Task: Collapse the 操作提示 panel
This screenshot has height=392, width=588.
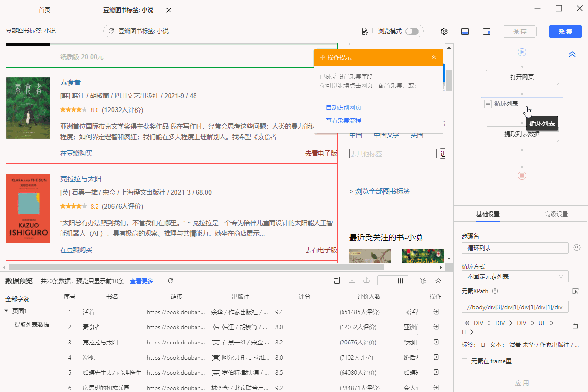Action: (x=434, y=57)
